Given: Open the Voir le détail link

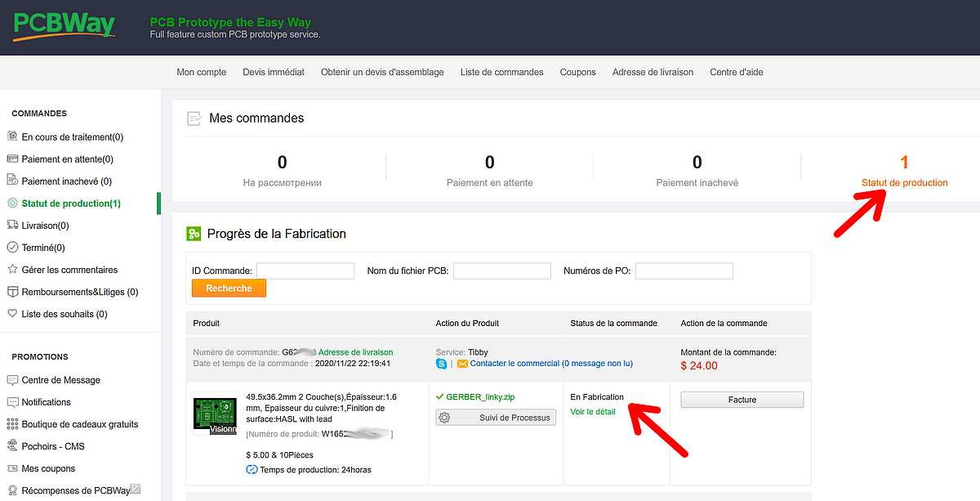Looking at the screenshot, I should click(x=593, y=412).
